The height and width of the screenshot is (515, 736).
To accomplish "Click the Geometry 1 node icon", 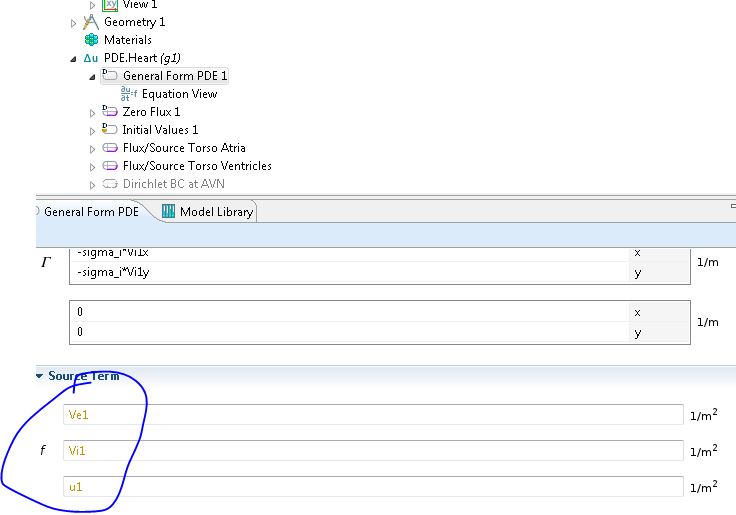I will pyautogui.click(x=91, y=22).
